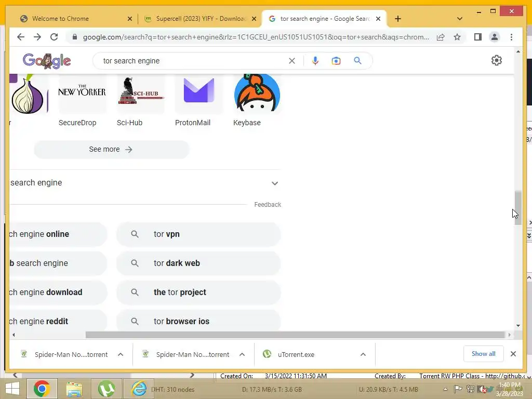532x399 pixels.
Task: Open the Keybase card
Action: click(x=257, y=100)
